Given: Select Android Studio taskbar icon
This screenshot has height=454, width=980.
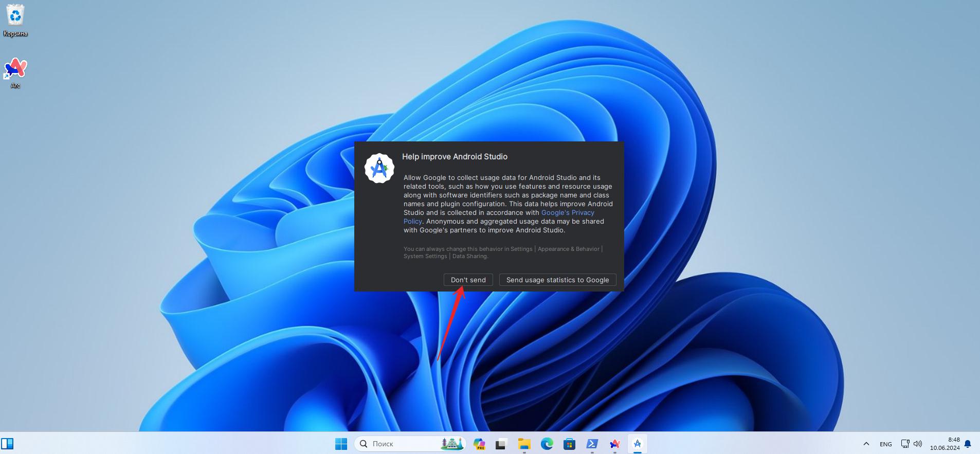Looking at the screenshot, I should (637, 444).
